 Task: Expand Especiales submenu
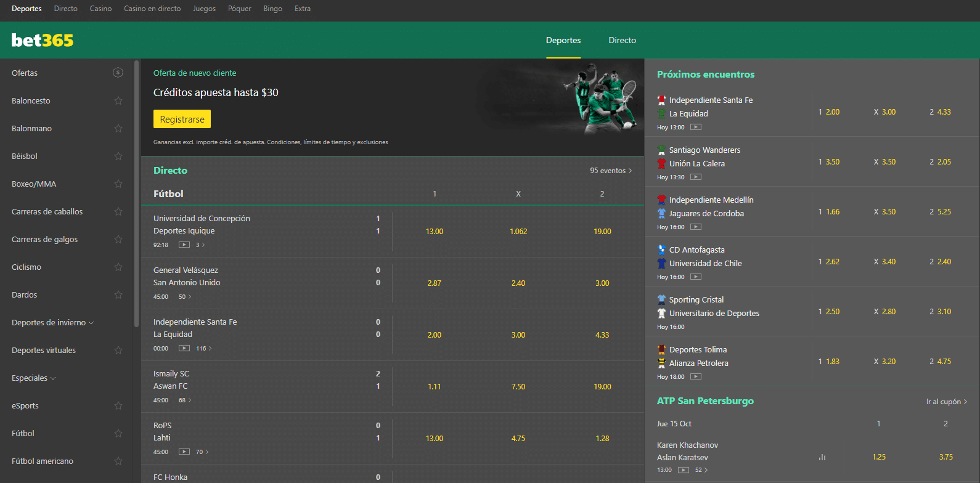[34, 378]
